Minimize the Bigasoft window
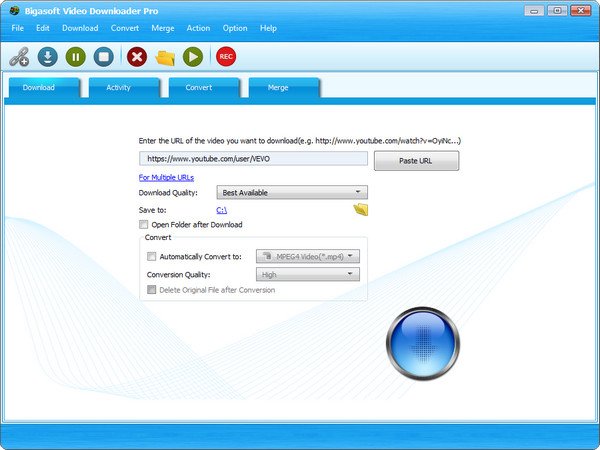Image resolution: width=600 pixels, height=450 pixels. point(535,10)
